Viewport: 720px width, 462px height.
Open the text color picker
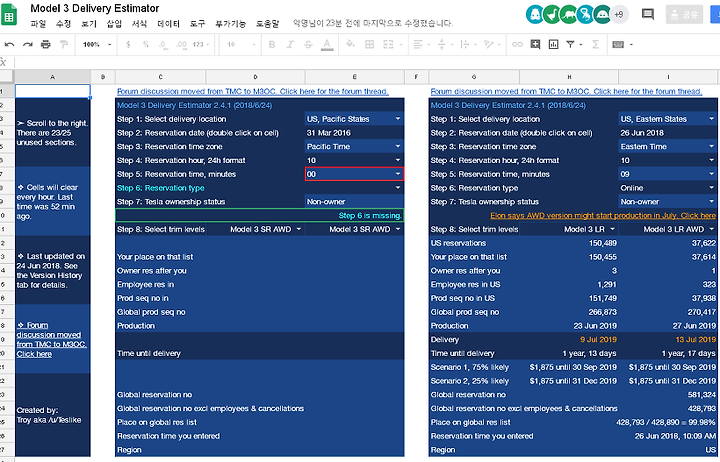326,45
